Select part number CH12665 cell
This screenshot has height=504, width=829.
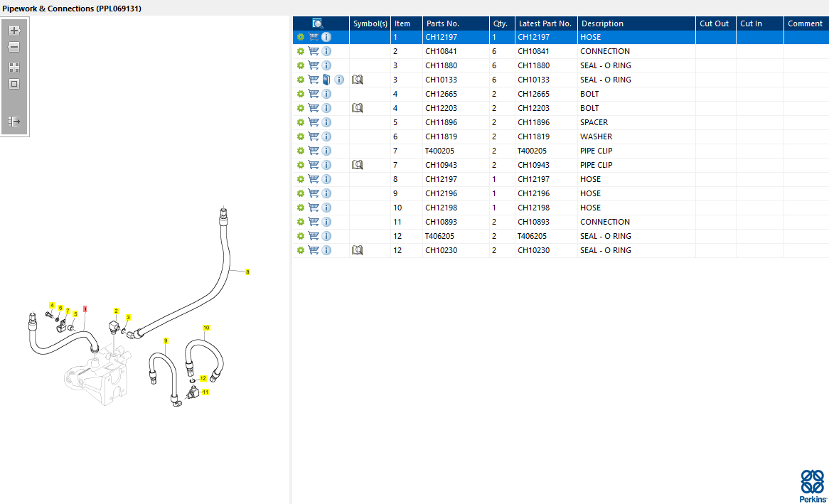456,94
